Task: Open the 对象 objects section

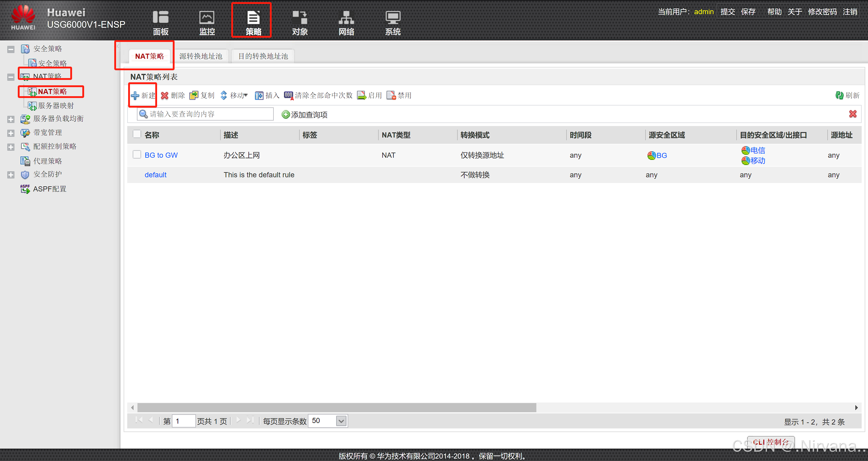Action: (300, 23)
